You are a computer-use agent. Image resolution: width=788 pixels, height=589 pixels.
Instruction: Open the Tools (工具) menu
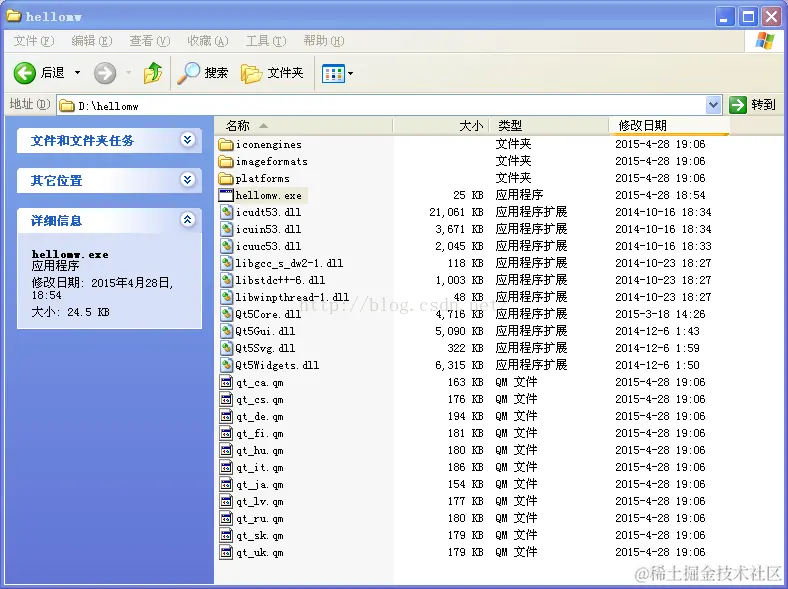[266, 41]
